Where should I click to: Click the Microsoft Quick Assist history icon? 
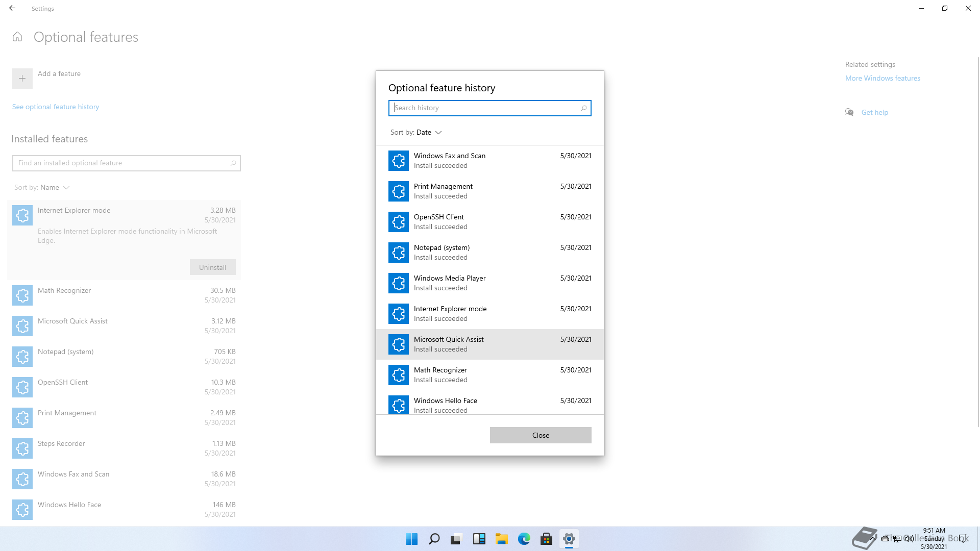point(398,344)
